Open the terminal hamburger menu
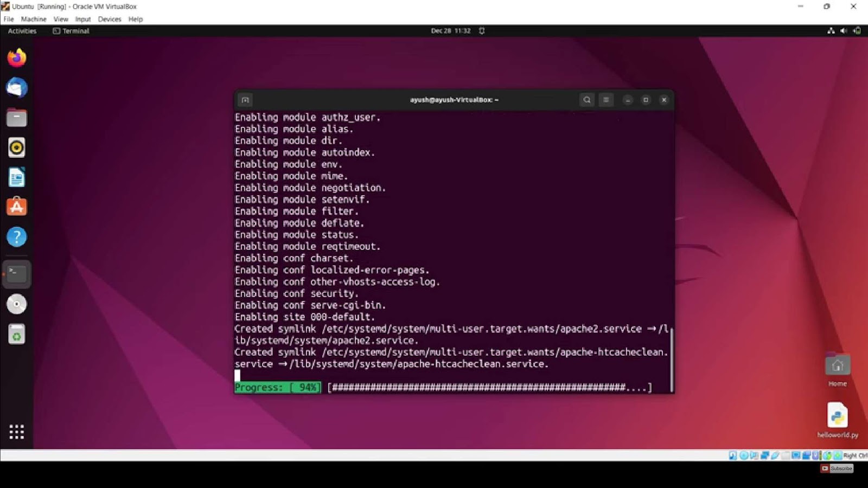The height and width of the screenshot is (488, 868). tap(606, 100)
